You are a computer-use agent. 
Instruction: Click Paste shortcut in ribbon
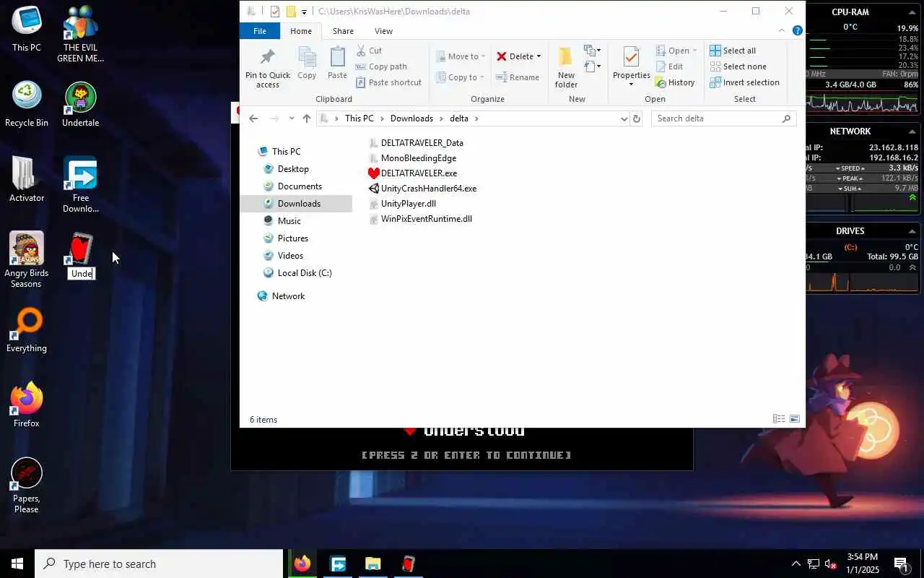point(388,82)
